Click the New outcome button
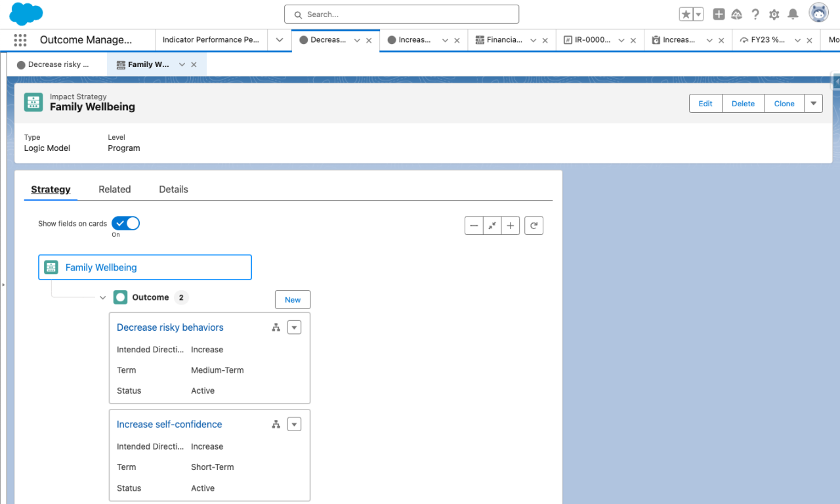The image size is (840, 504). [x=293, y=299]
